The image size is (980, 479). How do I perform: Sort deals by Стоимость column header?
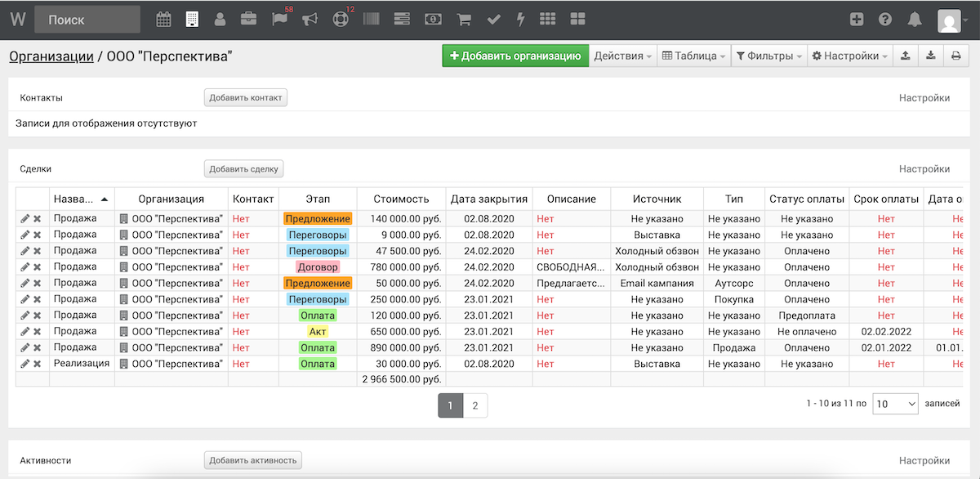point(401,199)
